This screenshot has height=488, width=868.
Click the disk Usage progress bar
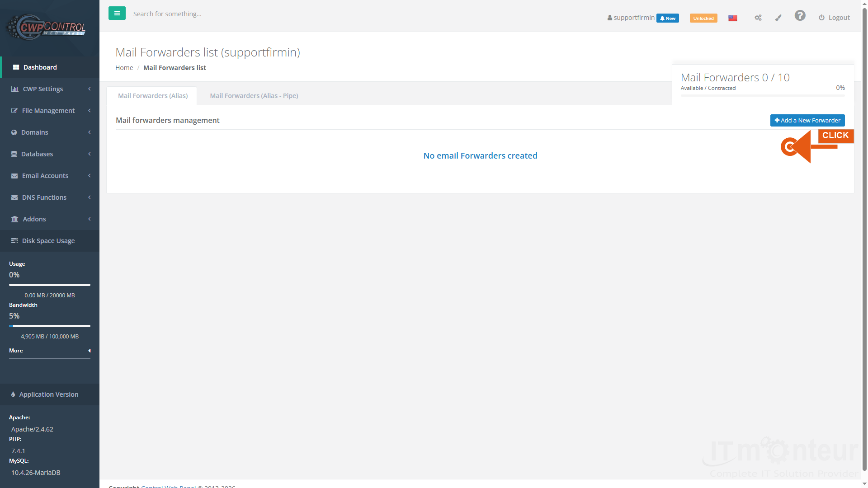point(50,285)
